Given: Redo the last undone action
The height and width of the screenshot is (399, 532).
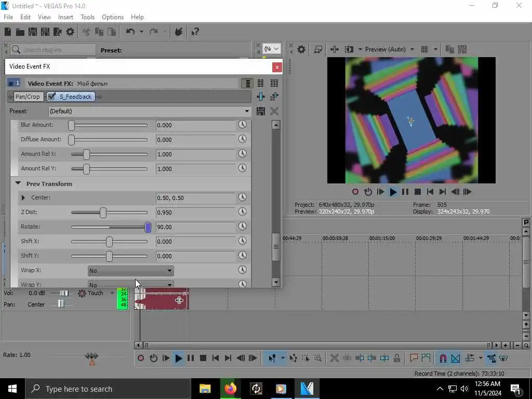Looking at the screenshot, I should [x=154, y=32].
